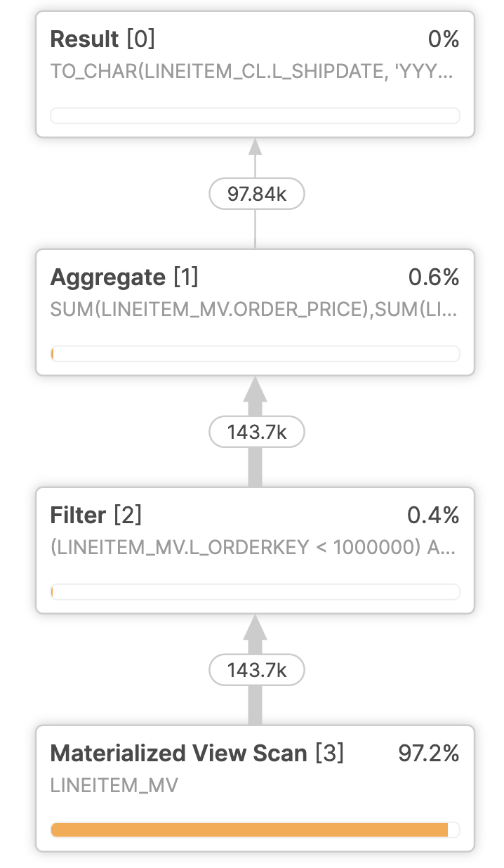This screenshot has width=504, height=868.
Task: Click the 0% percentage on Result
Action: click(x=444, y=39)
